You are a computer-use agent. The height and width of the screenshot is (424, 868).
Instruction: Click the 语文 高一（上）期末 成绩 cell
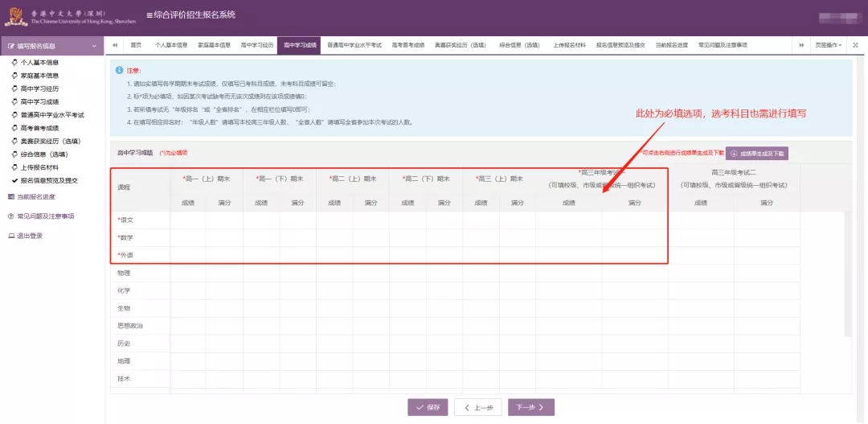[x=188, y=220]
